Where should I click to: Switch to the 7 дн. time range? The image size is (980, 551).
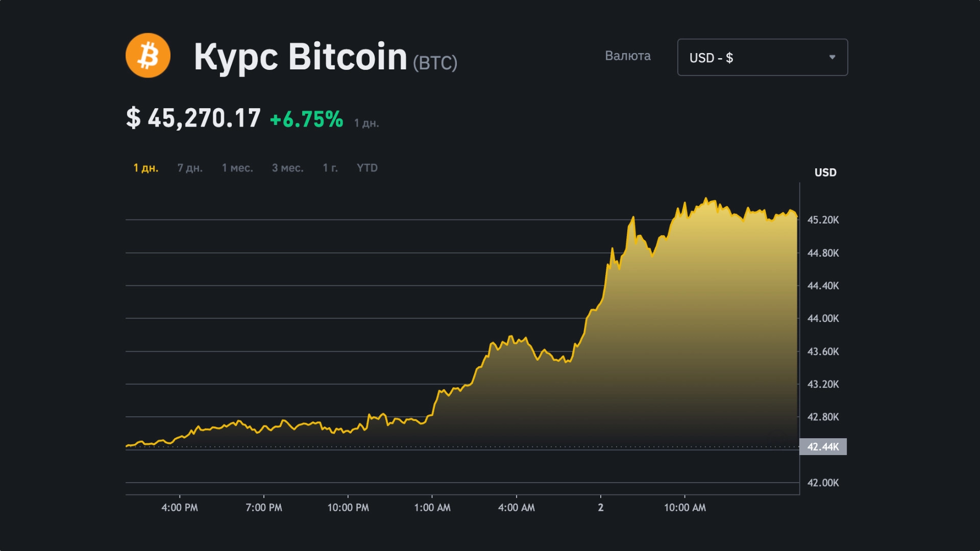[189, 167]
